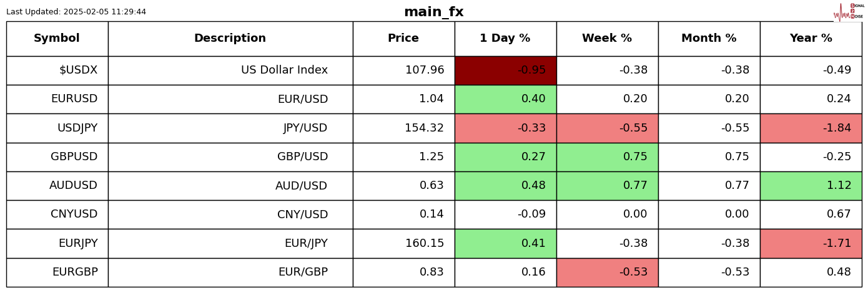Click the Year % column header

click(x=811, y=39)
